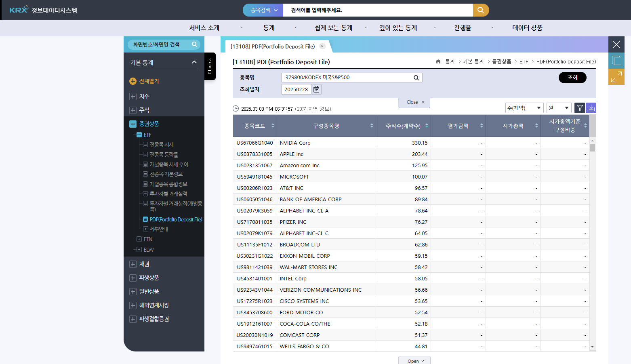
Task: Open the 데이터 상품 menu
Action: (527, 28)
